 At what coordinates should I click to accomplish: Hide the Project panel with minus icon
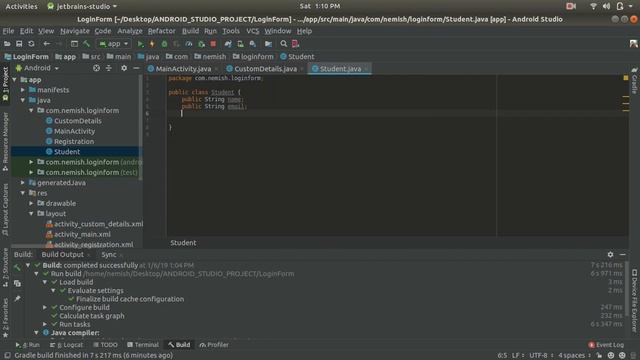(136, 68)
